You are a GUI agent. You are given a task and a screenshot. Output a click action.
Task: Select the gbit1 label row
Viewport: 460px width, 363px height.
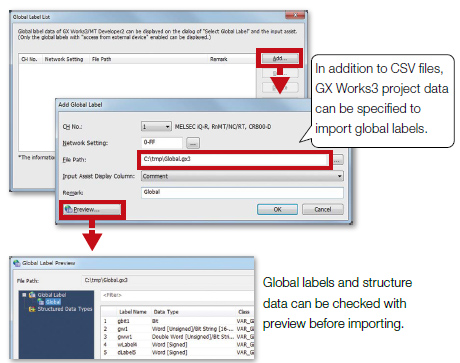point(178,321)
